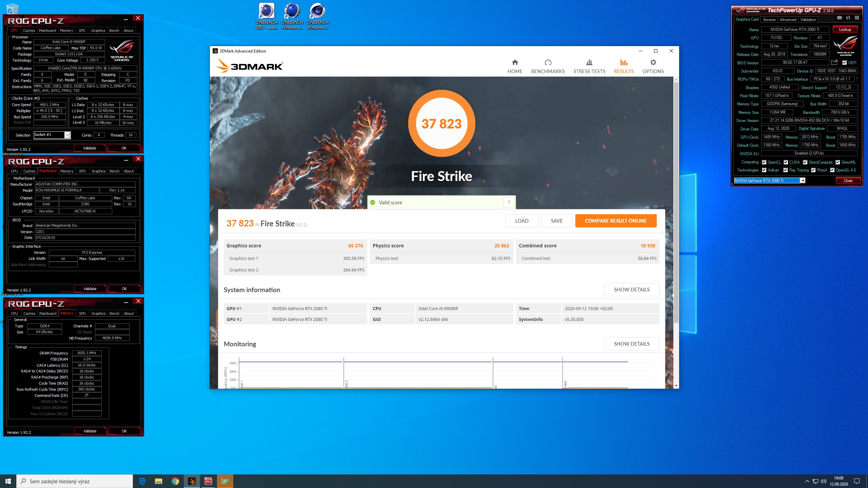Click OK in middle CPU-Z window
Viewport: 868px width, 488px height.
124,289
